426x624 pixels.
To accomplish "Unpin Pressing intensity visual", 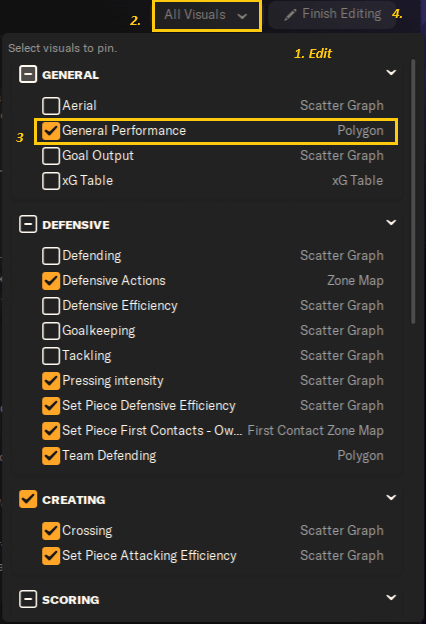I will pos(51,381).
